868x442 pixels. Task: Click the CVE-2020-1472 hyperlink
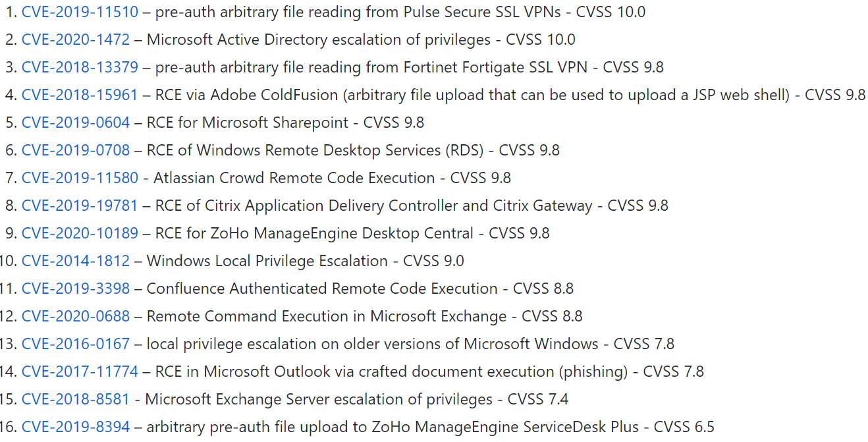[76, 40]
